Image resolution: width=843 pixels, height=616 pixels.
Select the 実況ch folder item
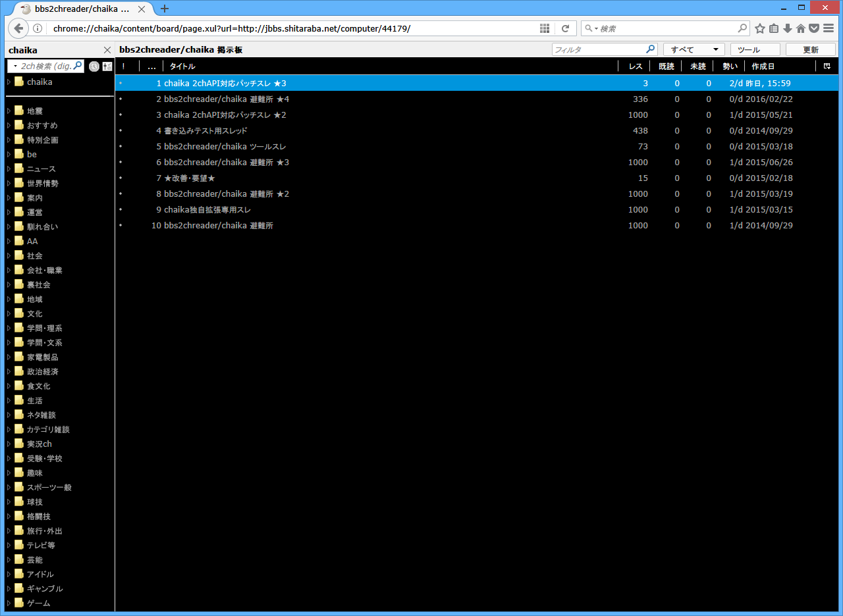point(40,444)
